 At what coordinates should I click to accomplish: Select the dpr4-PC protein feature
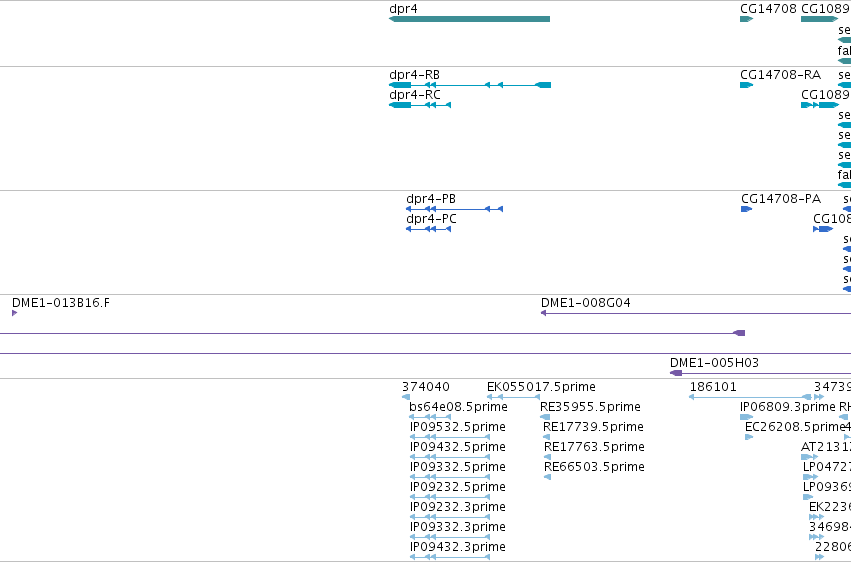(x=428, y=229)
